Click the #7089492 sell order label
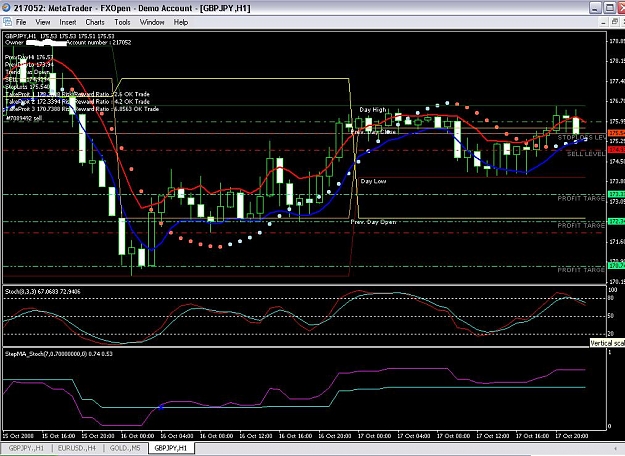 pos(24,118)
